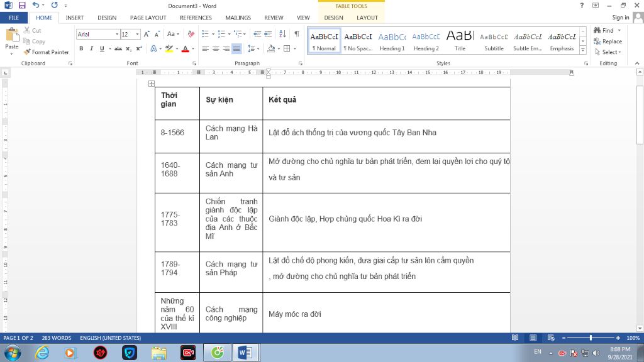
Task: Clear all formatting
Action: click(191, 34)
